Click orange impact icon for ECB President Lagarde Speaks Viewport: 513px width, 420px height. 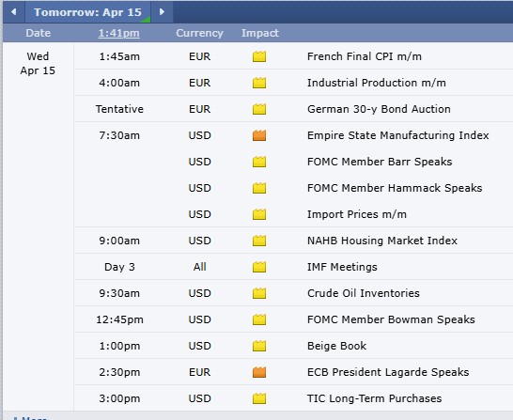(259, 372)
